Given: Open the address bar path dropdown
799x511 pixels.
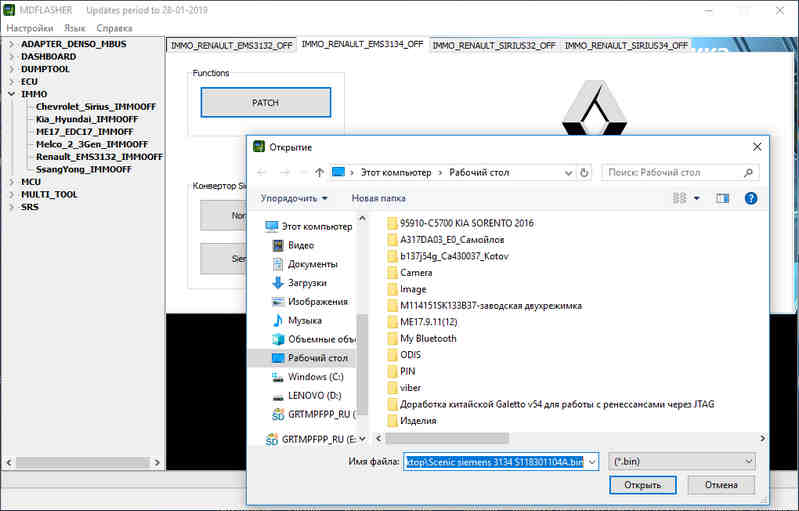Looking at the screenshot, I should (568, 173).
